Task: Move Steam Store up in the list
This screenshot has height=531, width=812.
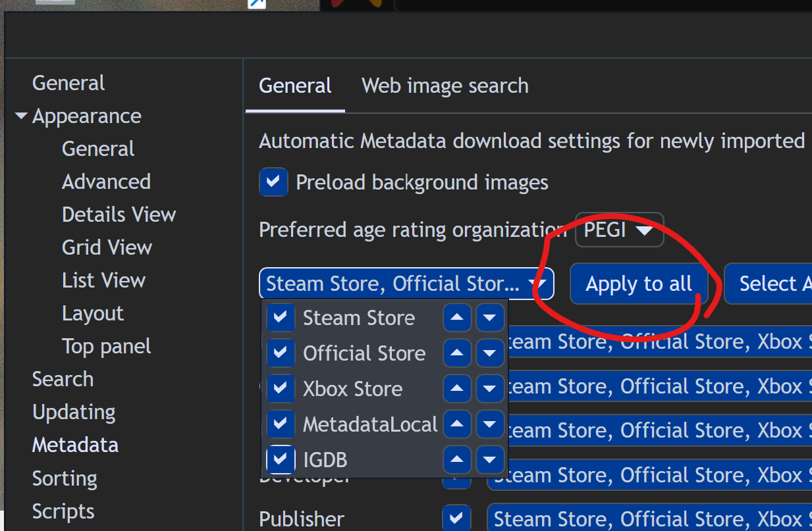Action: point(458,318)
